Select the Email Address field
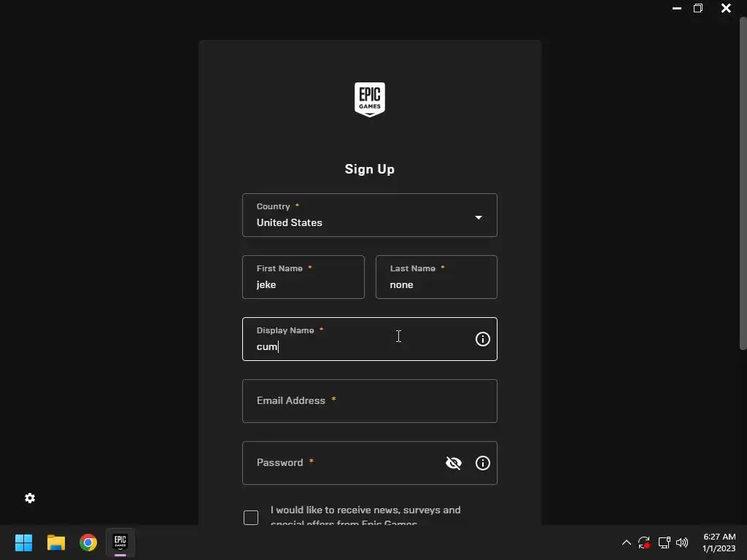The width and height of the screenshot is (747, 560). pyautogui.click(x=370, y=401)
